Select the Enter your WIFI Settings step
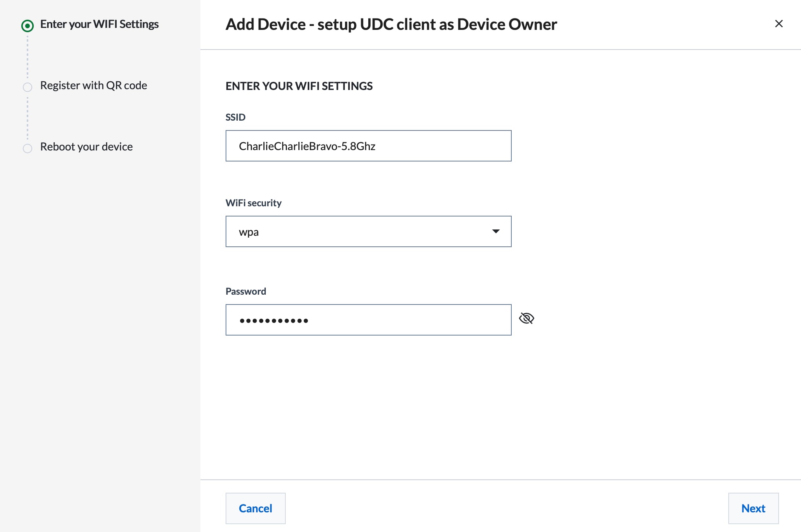The image size is (801, 532). click(x=99, y=24)
